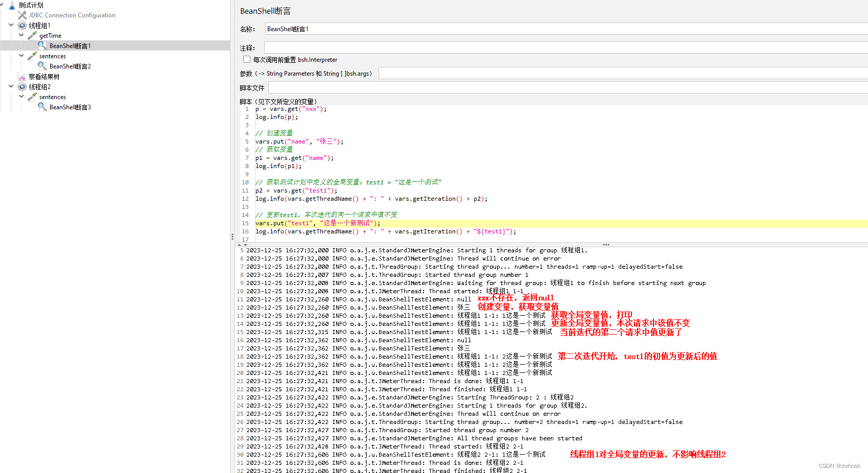Click the 线程组2 gear icon
The image size is (868, 473).
[22, 87]
